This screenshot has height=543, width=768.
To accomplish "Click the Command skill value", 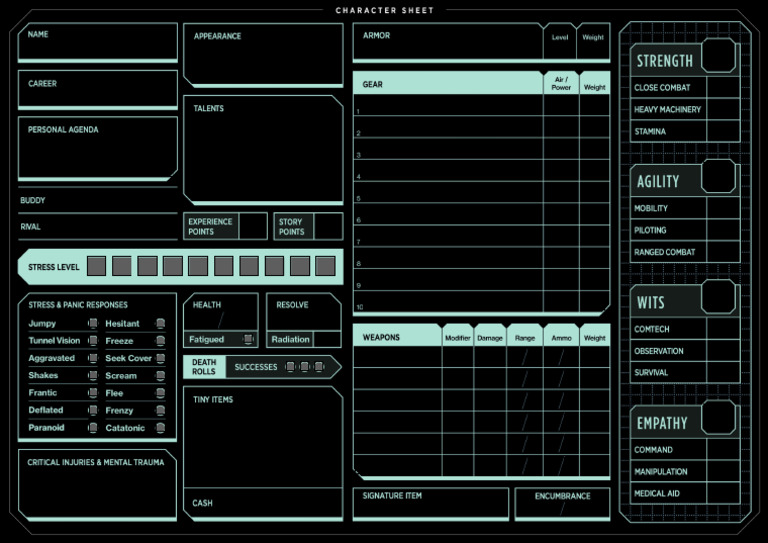I will click(723, 449).
